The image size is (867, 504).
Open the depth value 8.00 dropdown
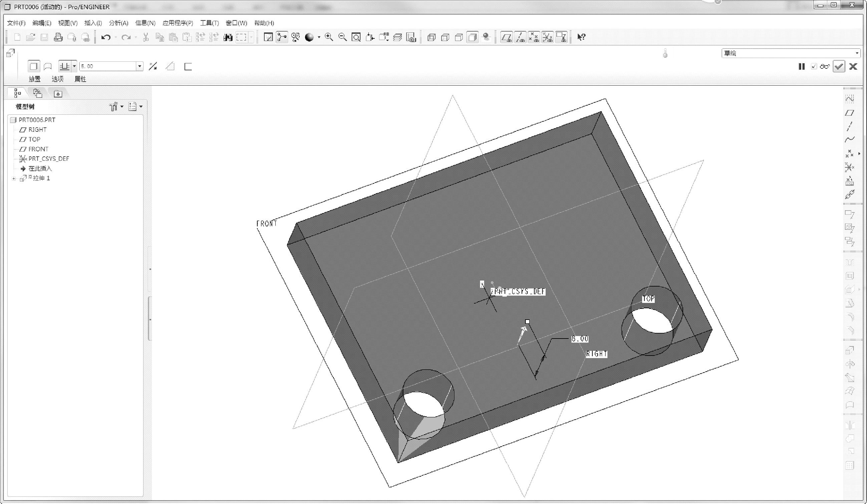click(139, 66)
